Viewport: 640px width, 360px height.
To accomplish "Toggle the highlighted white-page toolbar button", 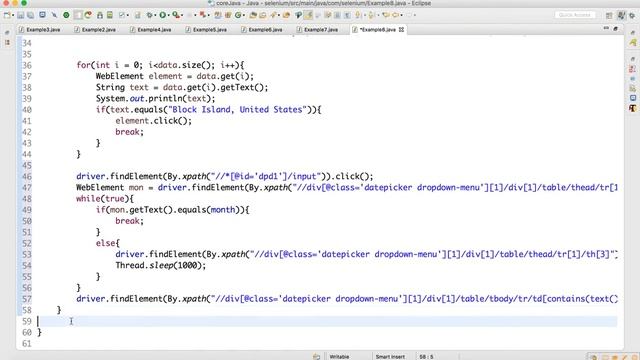I will (78, 15).
